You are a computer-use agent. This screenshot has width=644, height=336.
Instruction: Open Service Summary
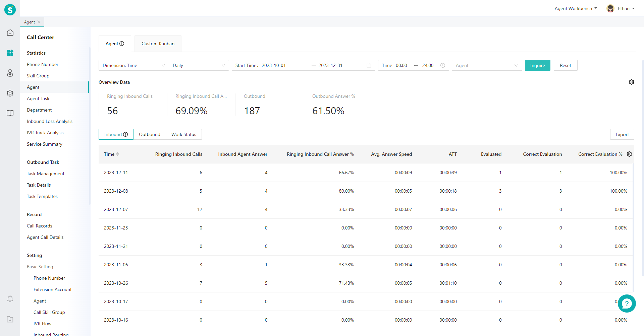click(x=45, y=144)
